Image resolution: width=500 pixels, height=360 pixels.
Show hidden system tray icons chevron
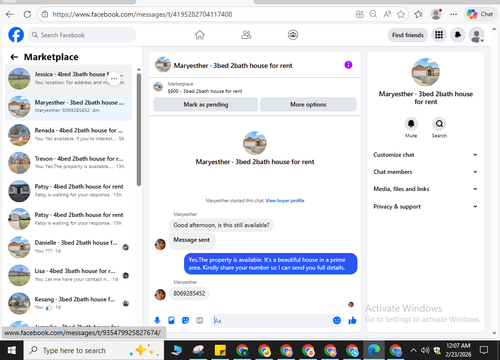coord(413,350)
